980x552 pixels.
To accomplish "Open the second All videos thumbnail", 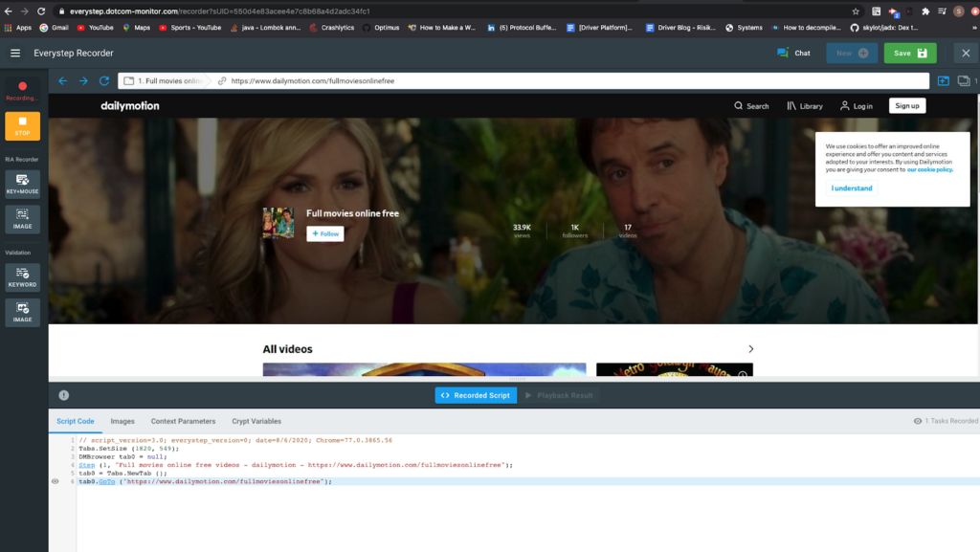I will [x=675, y=369].
